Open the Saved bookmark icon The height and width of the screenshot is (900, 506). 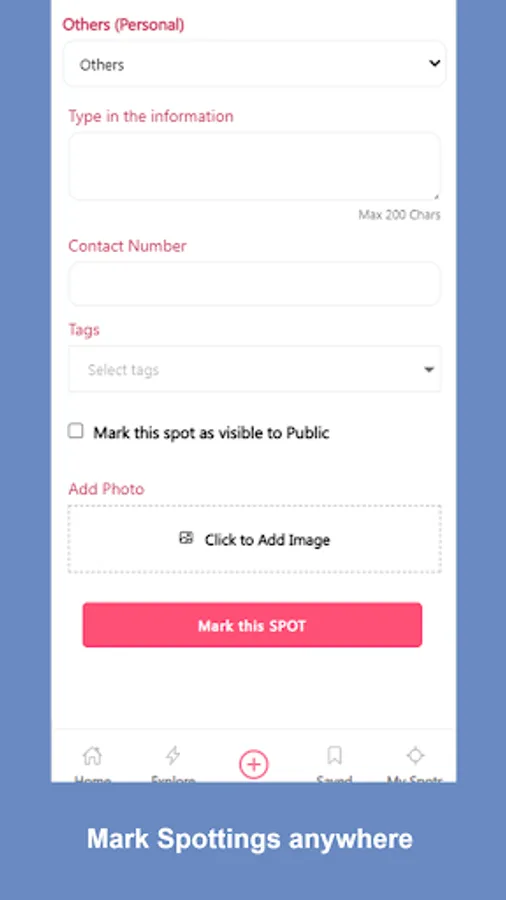tap(334, 755)
